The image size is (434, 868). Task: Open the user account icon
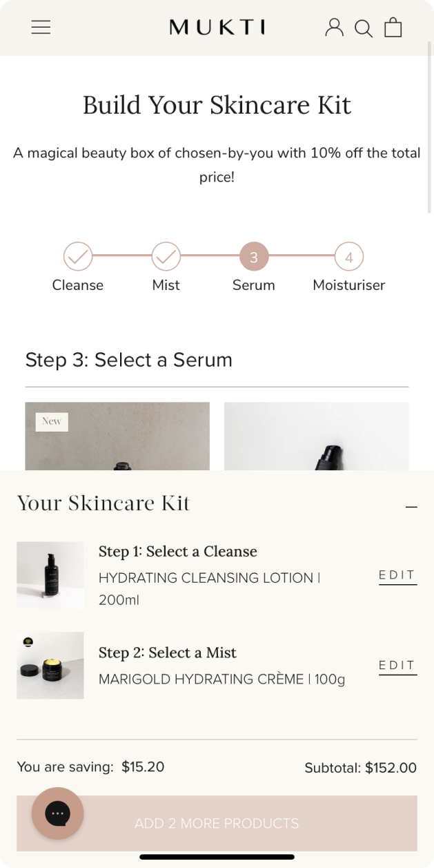(x=335, y=28)
